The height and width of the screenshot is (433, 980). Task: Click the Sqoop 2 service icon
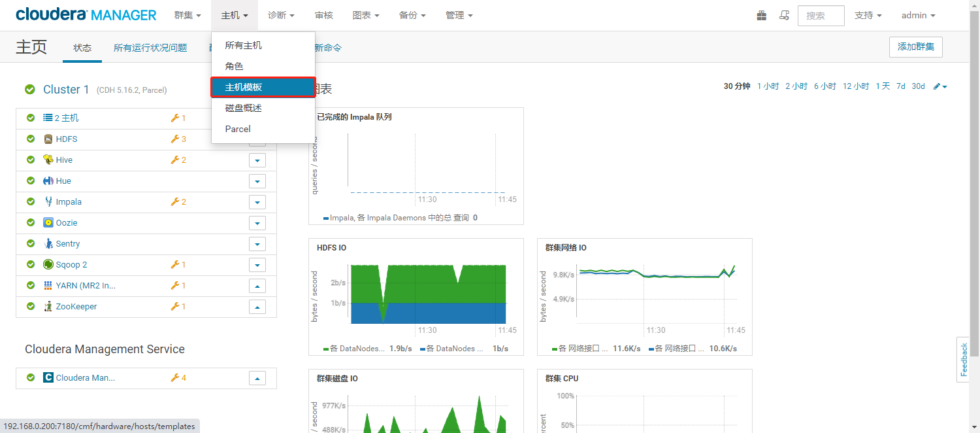coord(48,264)
